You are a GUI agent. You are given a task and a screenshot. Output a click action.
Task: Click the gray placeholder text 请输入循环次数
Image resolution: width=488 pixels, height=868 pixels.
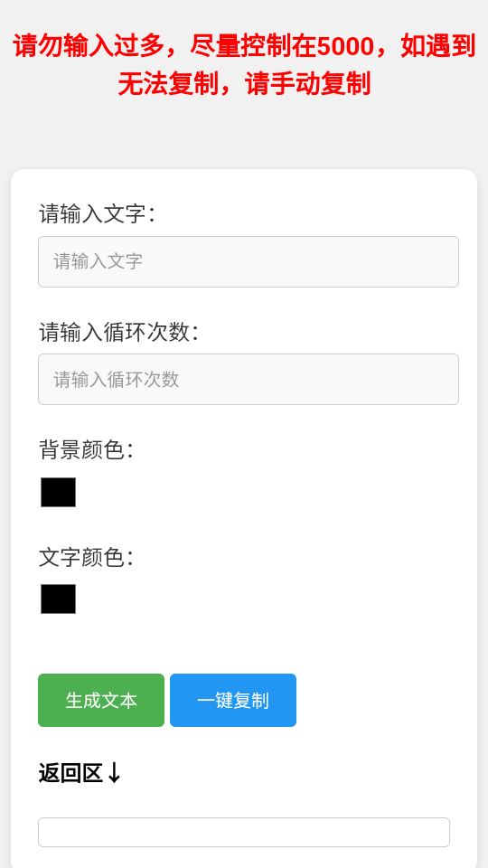pyautogui.click(x=117, y=379)
